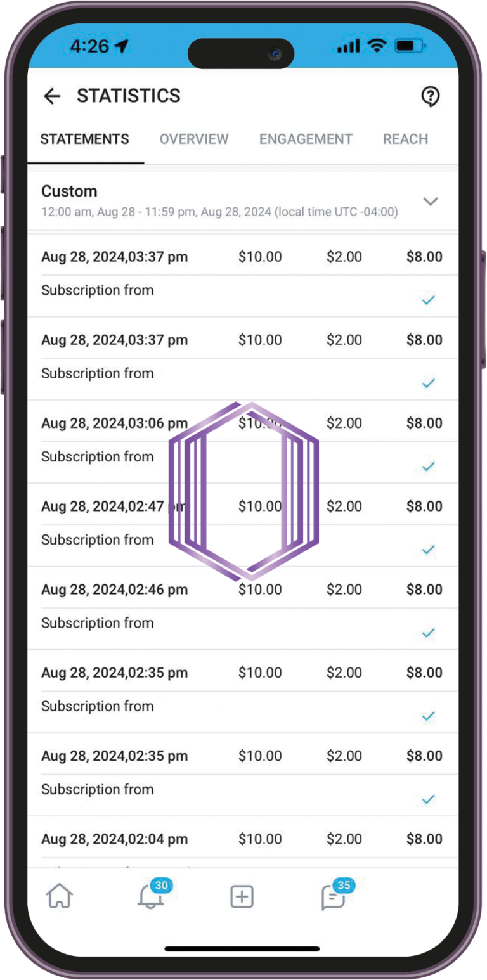This screenshot has height=980, width=487.
Task: Open notifications bell with 30 badge
Action: [151, 897]
